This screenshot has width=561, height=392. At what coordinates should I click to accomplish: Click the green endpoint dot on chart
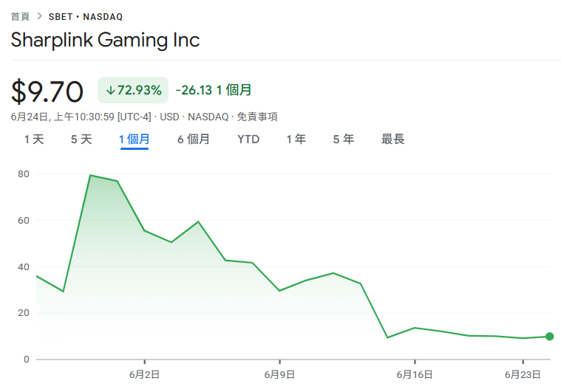[549, 337]
